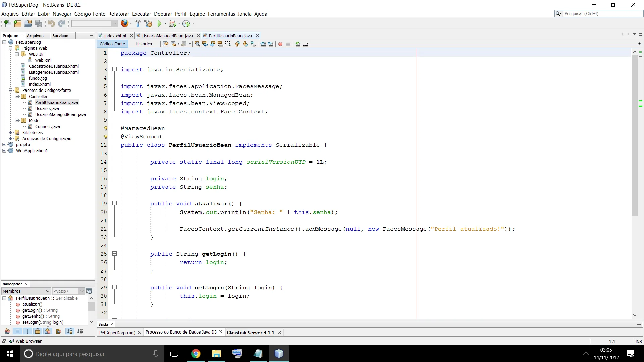The width and height of the screenshot is (644, 362).
Task: Collapse the Páginas Web tree node
Action: click(x=11, y=48)
